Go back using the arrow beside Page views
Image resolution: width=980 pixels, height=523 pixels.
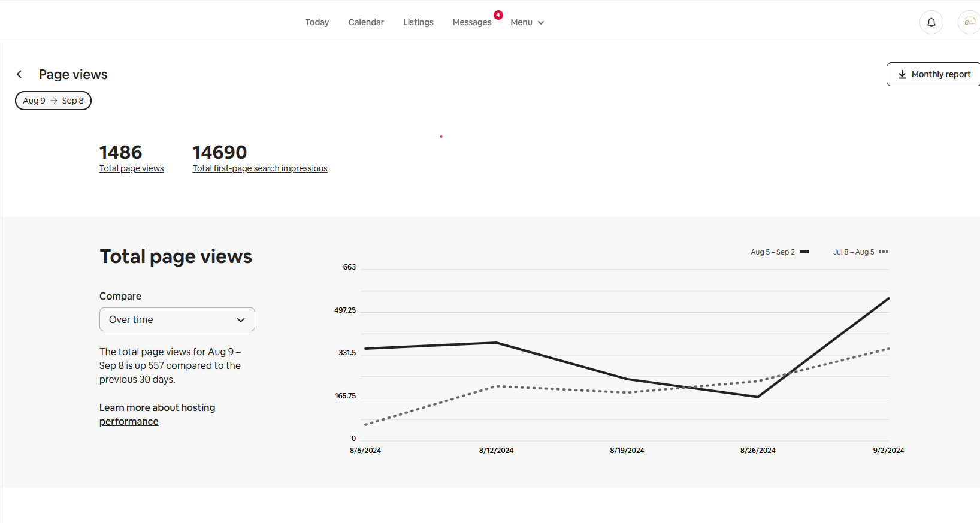pos(19,74)
